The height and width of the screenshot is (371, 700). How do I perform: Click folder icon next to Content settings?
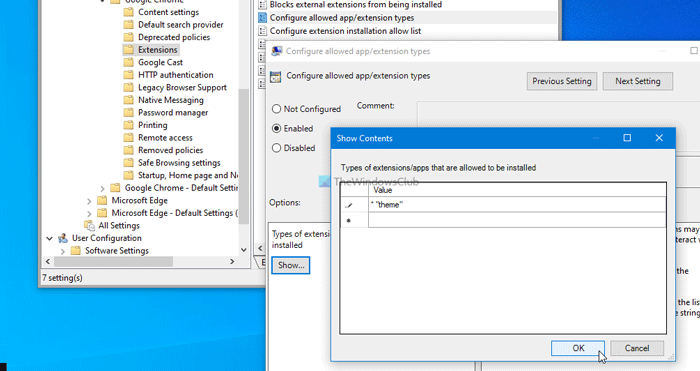click(129, 12)
